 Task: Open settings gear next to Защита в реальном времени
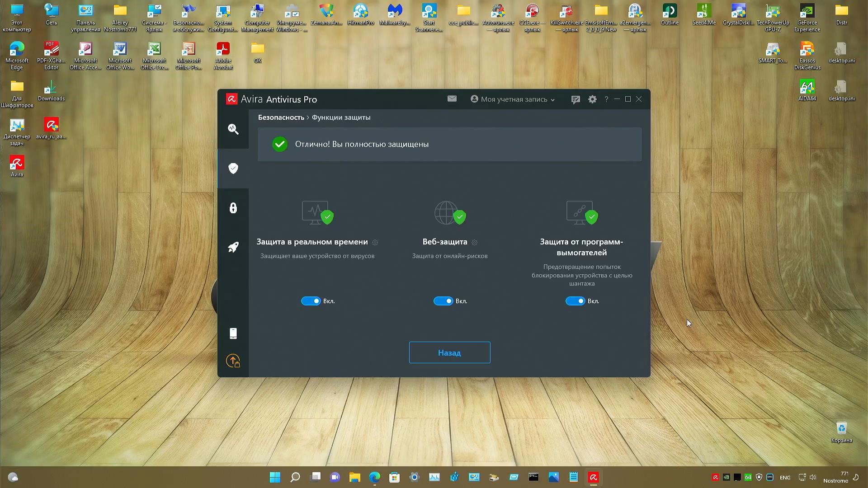375,242
